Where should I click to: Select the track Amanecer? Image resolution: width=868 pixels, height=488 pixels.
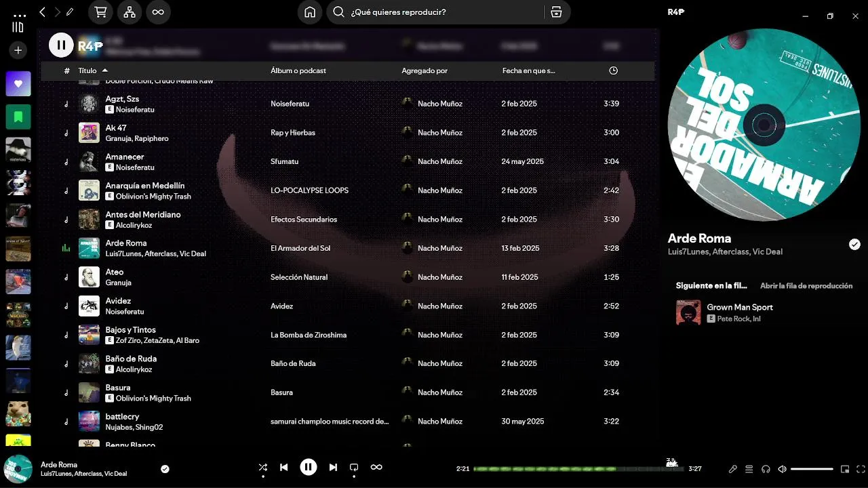125,157
